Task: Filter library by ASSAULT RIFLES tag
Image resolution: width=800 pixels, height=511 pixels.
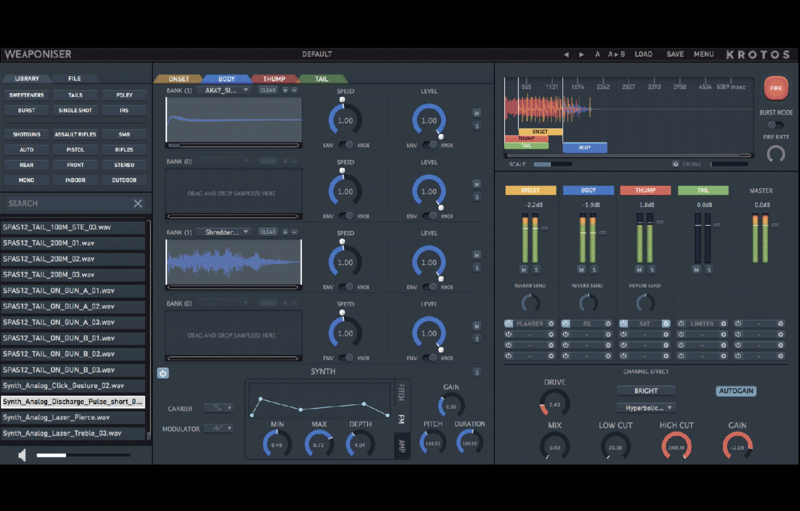Action: (x=75, y=135)
